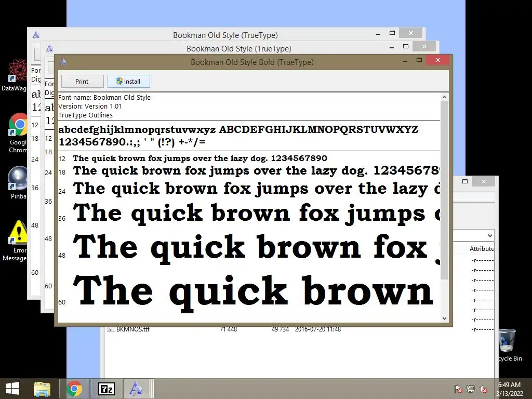Click the network tray icon
The height and width of the screenshot is (399, 532).
click(471, 389)
